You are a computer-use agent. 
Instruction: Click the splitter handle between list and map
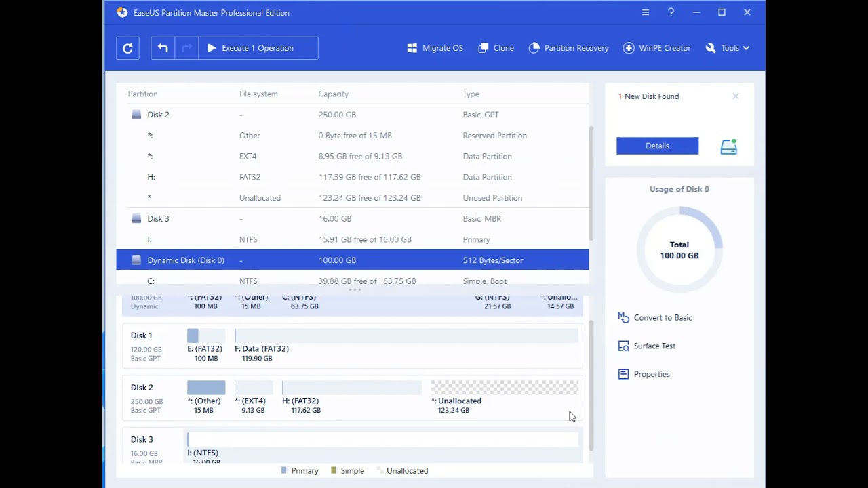click(355, 290)
